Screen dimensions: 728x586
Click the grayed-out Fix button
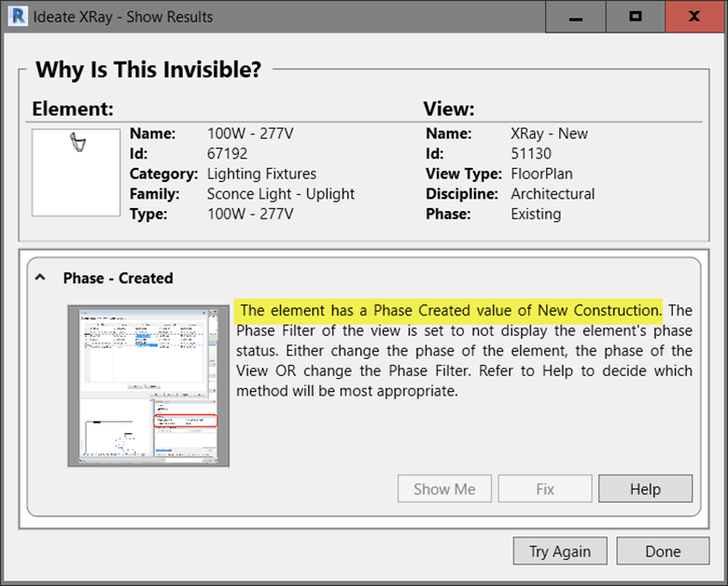coord(545,488)
